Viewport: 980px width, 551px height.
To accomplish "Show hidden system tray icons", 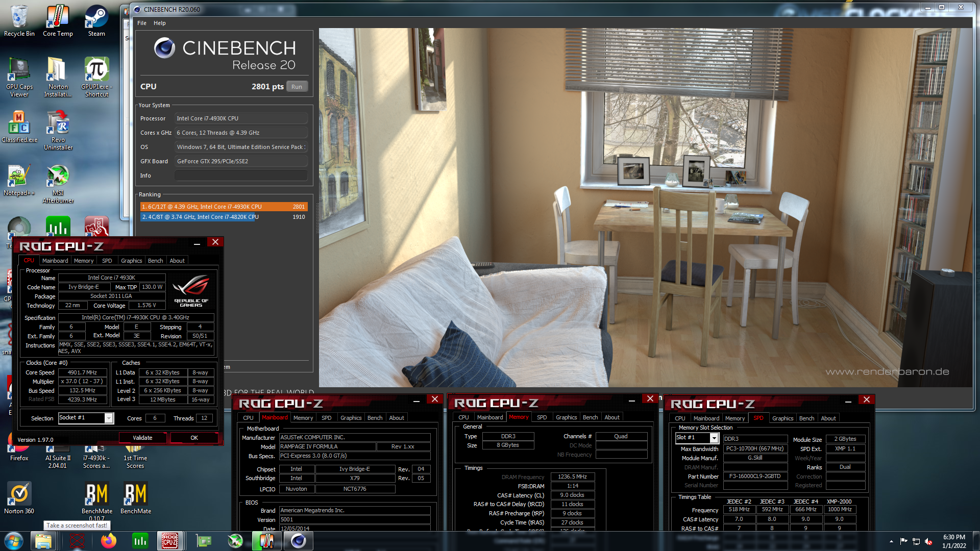I will tap(891, 541).
